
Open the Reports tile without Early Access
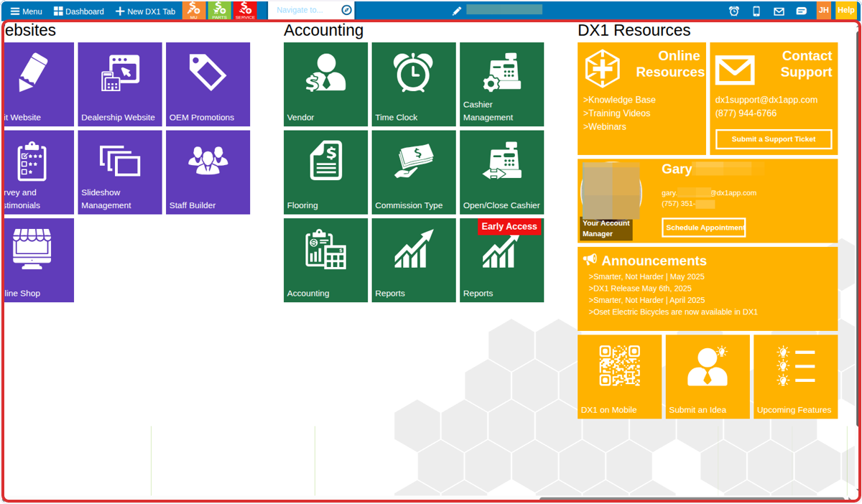point(414,260)
